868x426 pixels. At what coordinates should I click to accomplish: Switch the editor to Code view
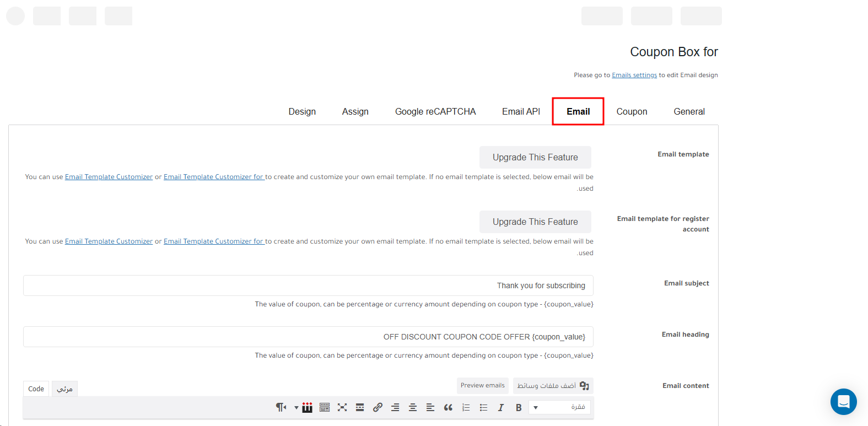[36, 389]
